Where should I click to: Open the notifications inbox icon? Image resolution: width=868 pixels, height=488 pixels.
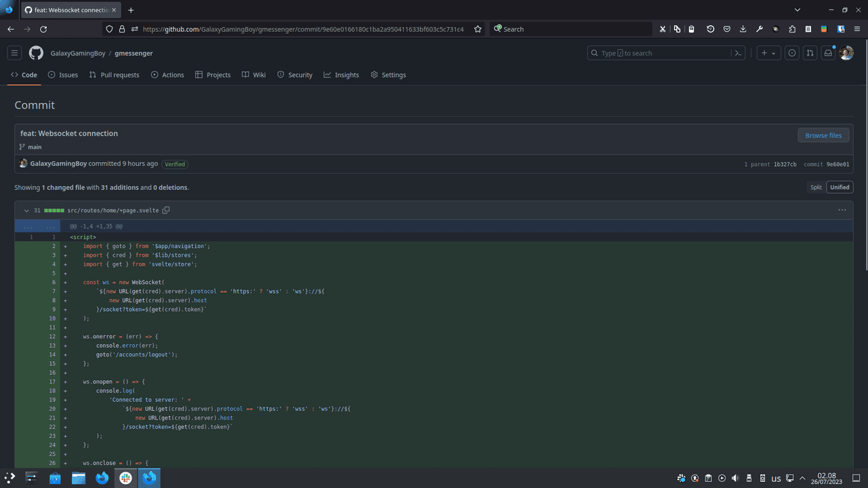[x=828, y=53]
